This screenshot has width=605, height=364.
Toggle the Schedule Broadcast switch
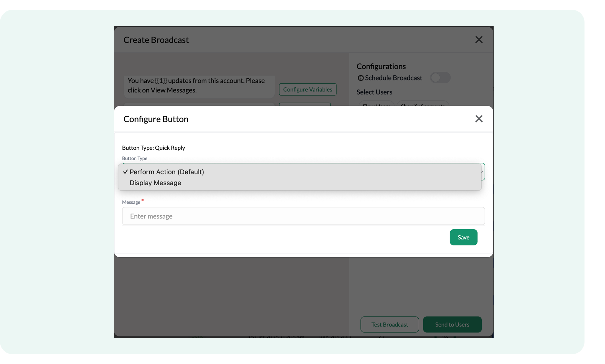[x=440, y=78]
